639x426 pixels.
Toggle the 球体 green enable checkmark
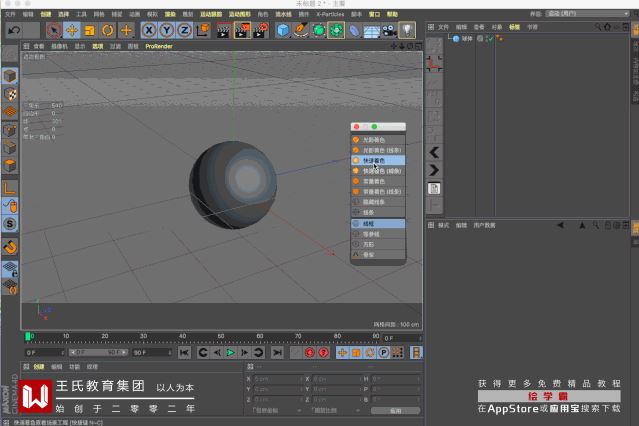[x=489, y=39]
